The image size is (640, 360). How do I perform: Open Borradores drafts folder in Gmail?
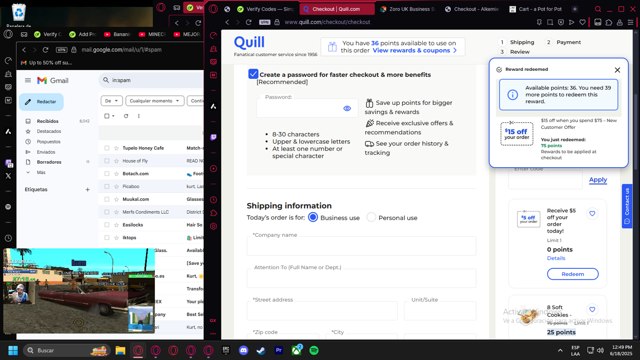point(49,162)
